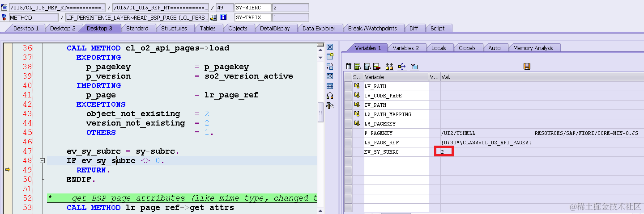The height and width of the screenshot is (214, 644).
Task: Open the Break./Watchpoints tab
Action: point(372,28)
